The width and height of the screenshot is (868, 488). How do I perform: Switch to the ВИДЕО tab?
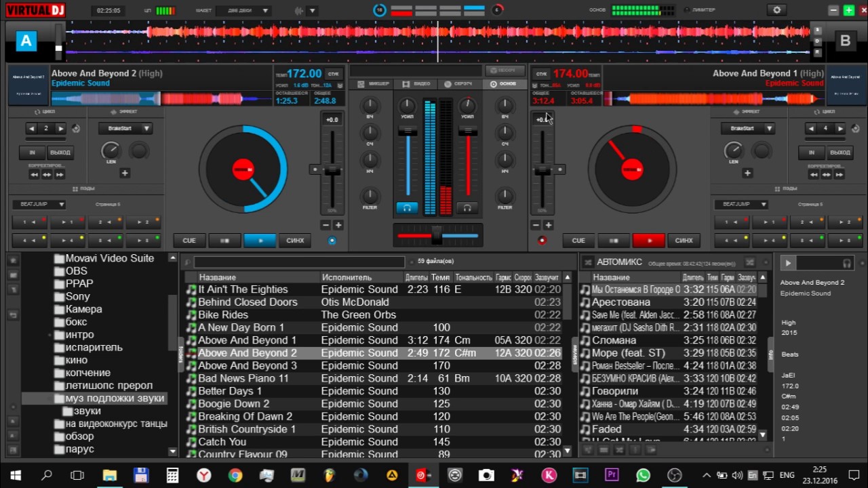(x=416, y=84)
